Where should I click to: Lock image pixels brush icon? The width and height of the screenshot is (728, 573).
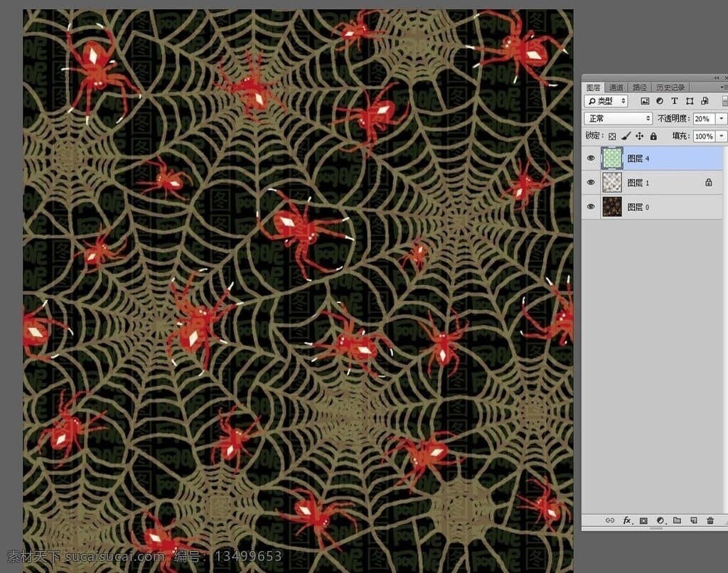[626, 136]
